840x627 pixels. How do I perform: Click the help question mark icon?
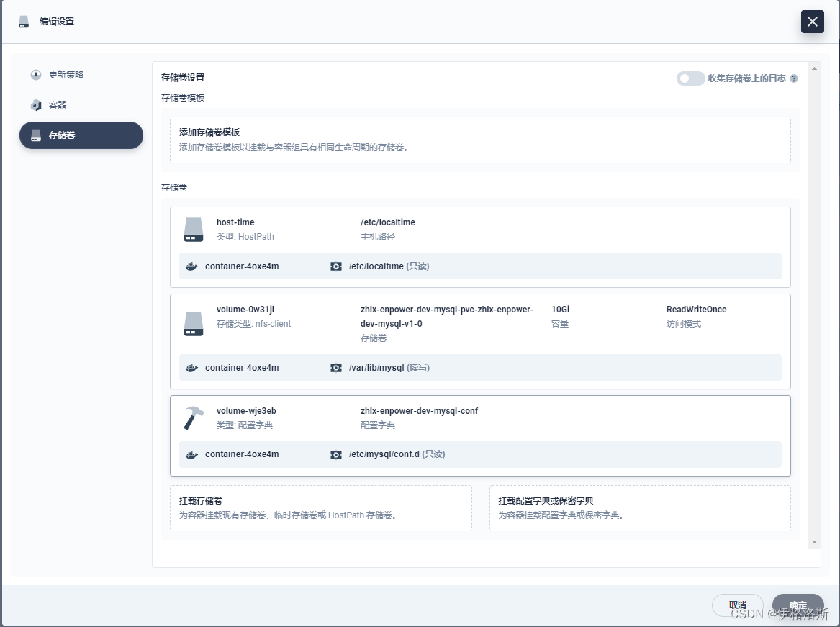793,78
